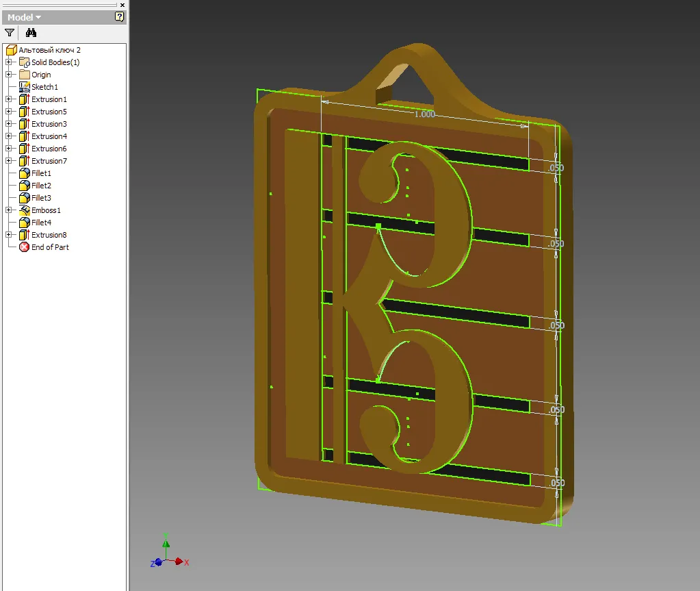Click the Extrusion7 feature icon
Viewport: 700px width, 591px height.
tap(25, 161)
